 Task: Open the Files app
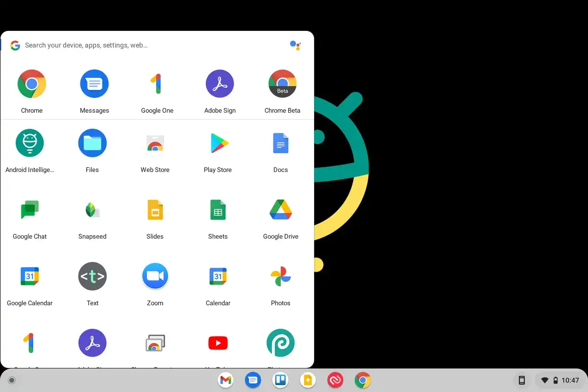[93, 143]
